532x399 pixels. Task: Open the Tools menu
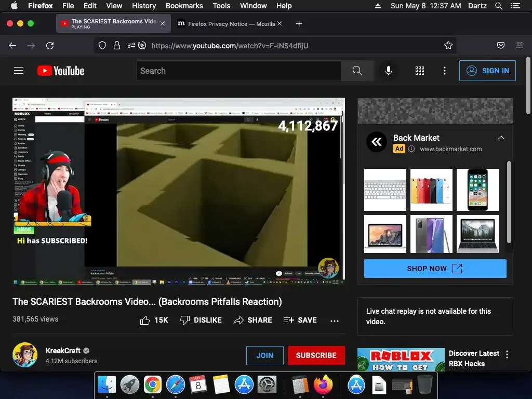[x=221, y=6]
